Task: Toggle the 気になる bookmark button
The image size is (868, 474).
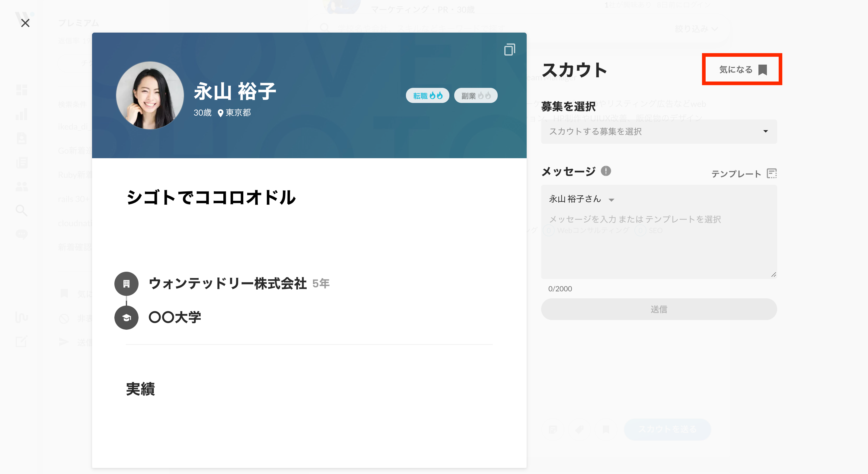Action: (742, 69)
